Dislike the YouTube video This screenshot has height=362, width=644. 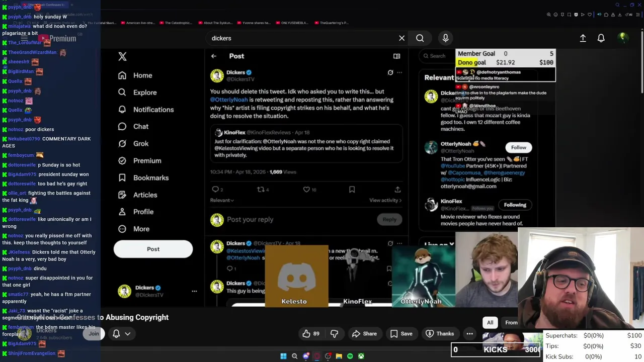(334, 334)
